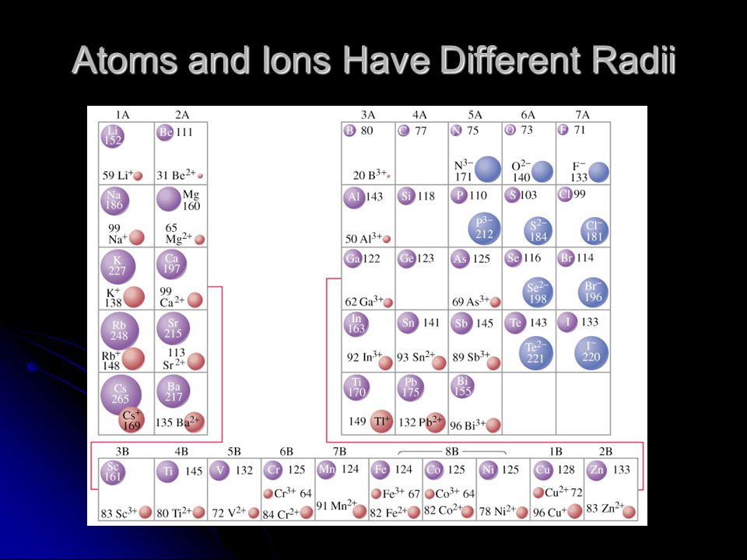Viewport: 747px width, 560px height.
Task: Click the '1B' group header
Action: 556,451
